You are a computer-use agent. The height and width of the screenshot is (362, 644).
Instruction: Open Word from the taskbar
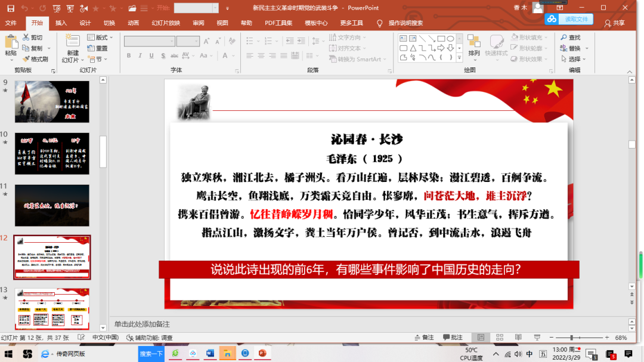[210, 354]
